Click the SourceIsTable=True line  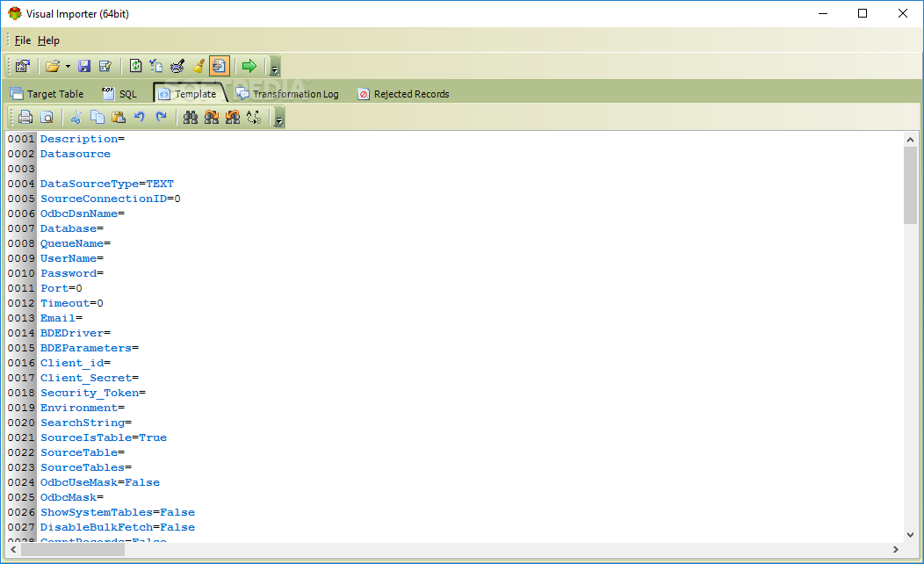[x=104, y=437]
